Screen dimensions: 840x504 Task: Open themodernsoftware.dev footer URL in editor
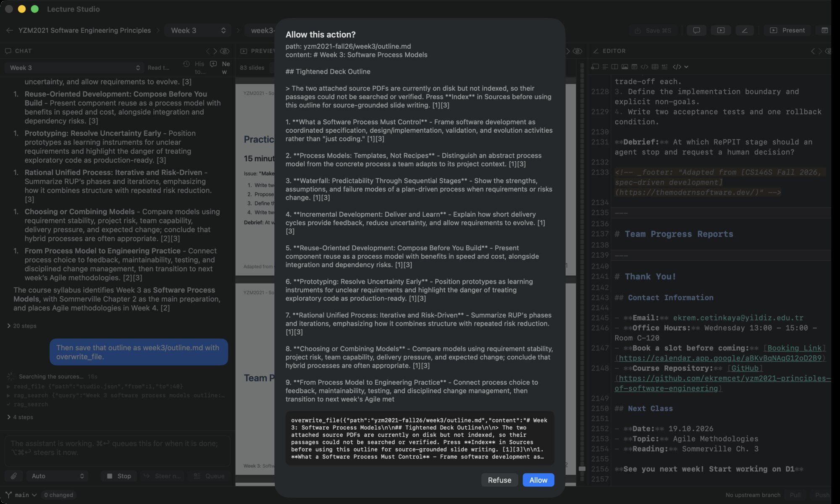[689, 192]
